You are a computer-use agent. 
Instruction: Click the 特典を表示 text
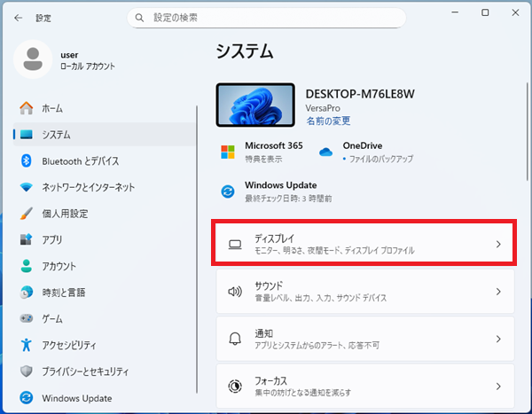[263, 160]
